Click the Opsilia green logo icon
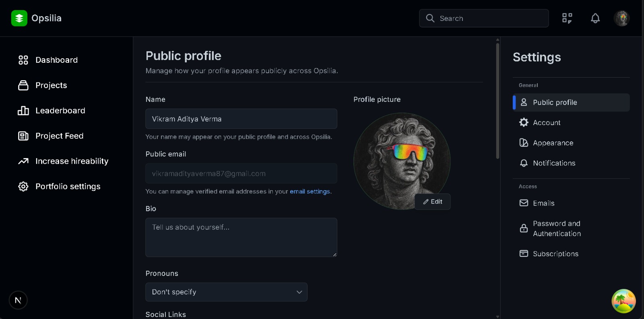The height and width of the screenshot is (319, 644). (x=19, y=18)
